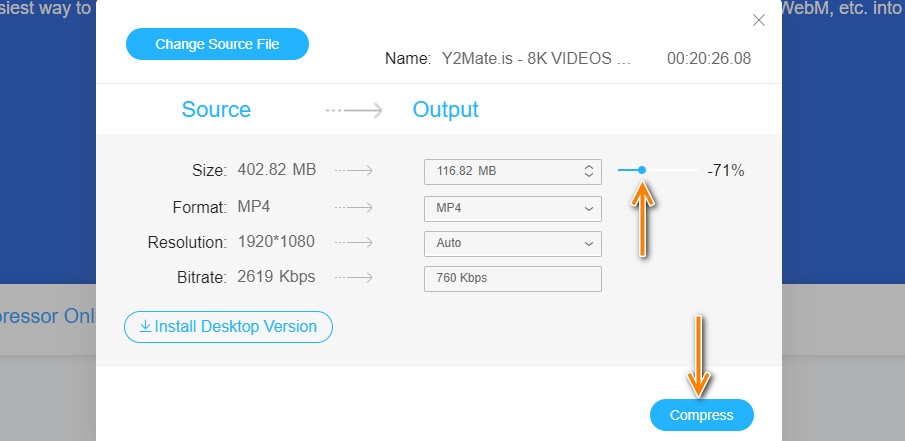Close the compression dialog with the X
Viewport: 905px width, 441px height.
coord(759,20)
